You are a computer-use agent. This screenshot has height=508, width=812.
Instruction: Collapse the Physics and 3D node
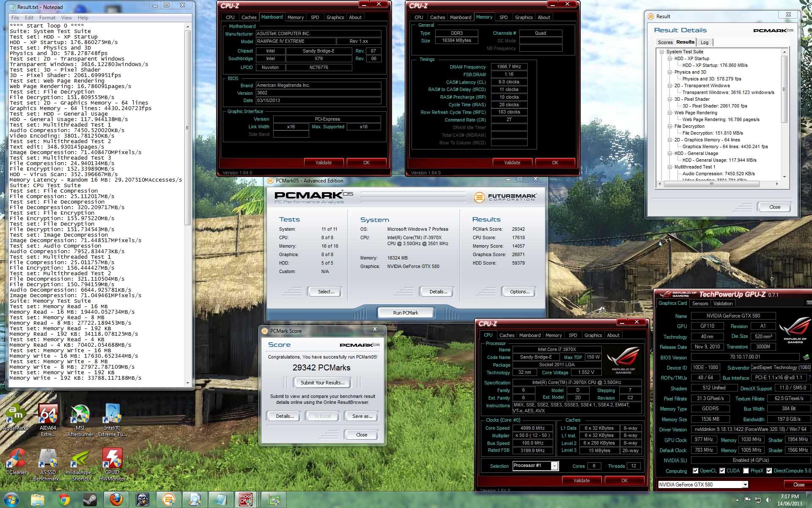click(x=670, y=72)
